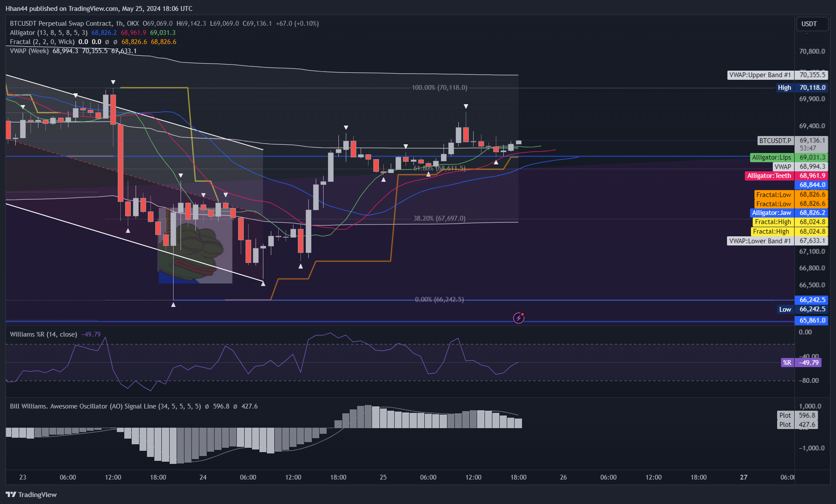836x504 pixels.
Task: Select the Alligator (13, 8, 5, 8, 5, 3) legend
Action: point(48,33)
